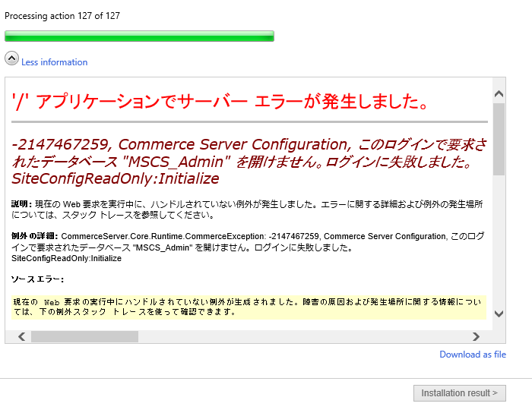Click the horizontal scrollbar right arrow
Viewport: 532px width, 416px height.
pyautogui.click(x=476, y=336)
